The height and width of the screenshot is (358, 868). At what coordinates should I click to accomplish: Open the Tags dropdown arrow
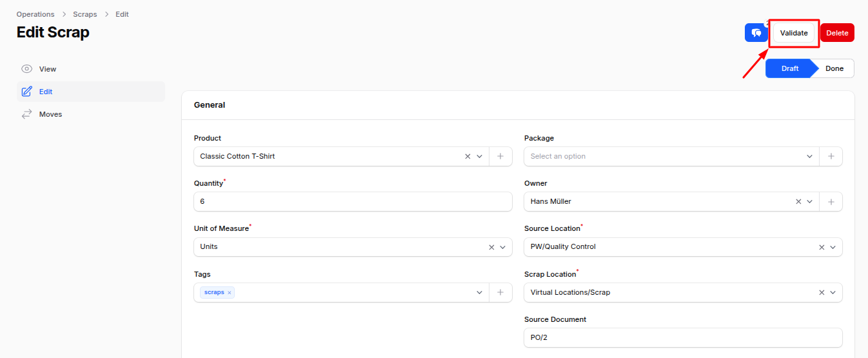tap(479, 293)
